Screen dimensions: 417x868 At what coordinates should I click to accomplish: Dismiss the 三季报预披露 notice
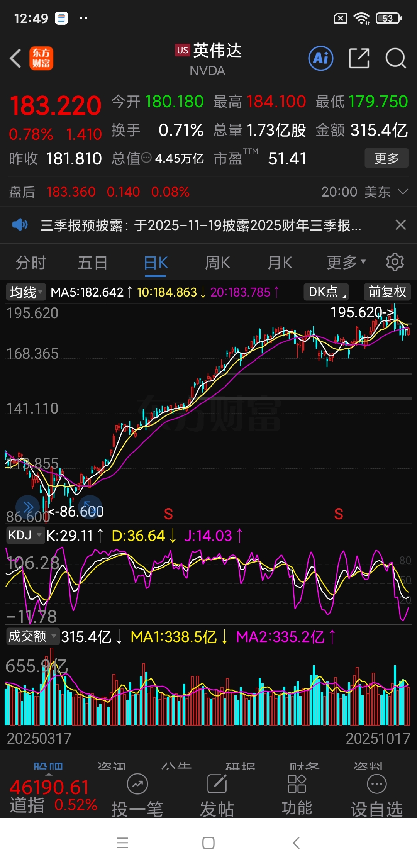coord(401,225)
